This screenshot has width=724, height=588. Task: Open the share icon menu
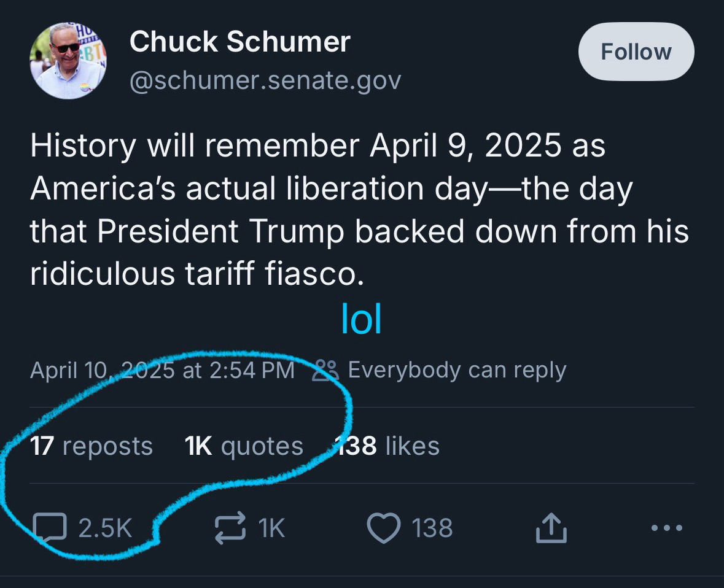tap(551, 528)
